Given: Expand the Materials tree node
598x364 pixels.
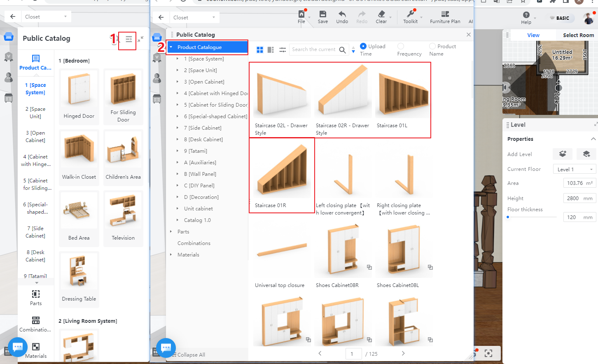Looking at the screenshot, I should [x=171, y=255].
